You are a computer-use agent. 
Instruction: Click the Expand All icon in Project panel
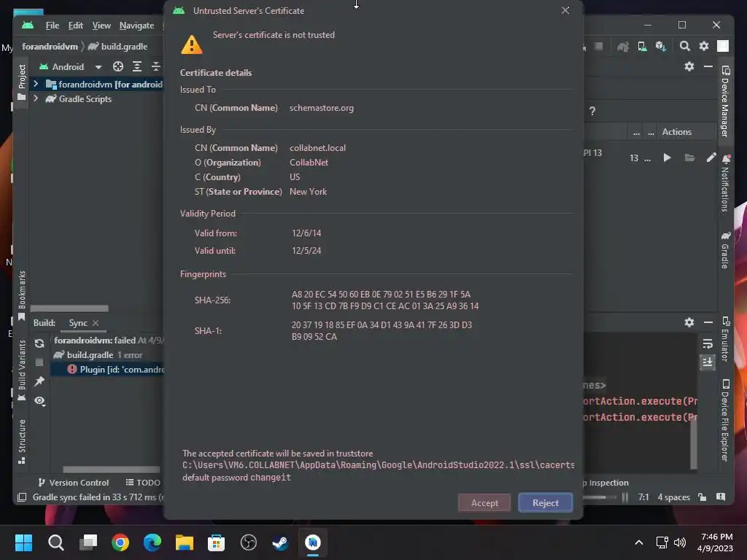pos(136,66)
